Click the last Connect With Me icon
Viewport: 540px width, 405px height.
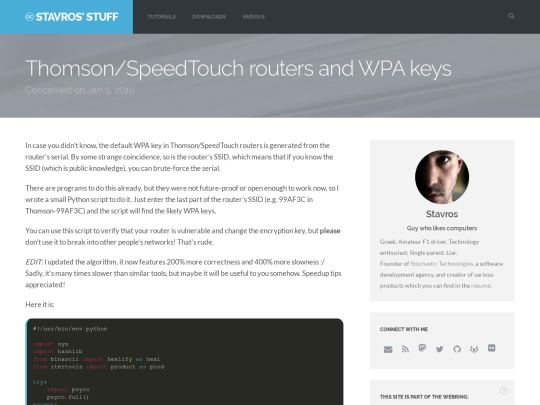(x=491, y=348)
